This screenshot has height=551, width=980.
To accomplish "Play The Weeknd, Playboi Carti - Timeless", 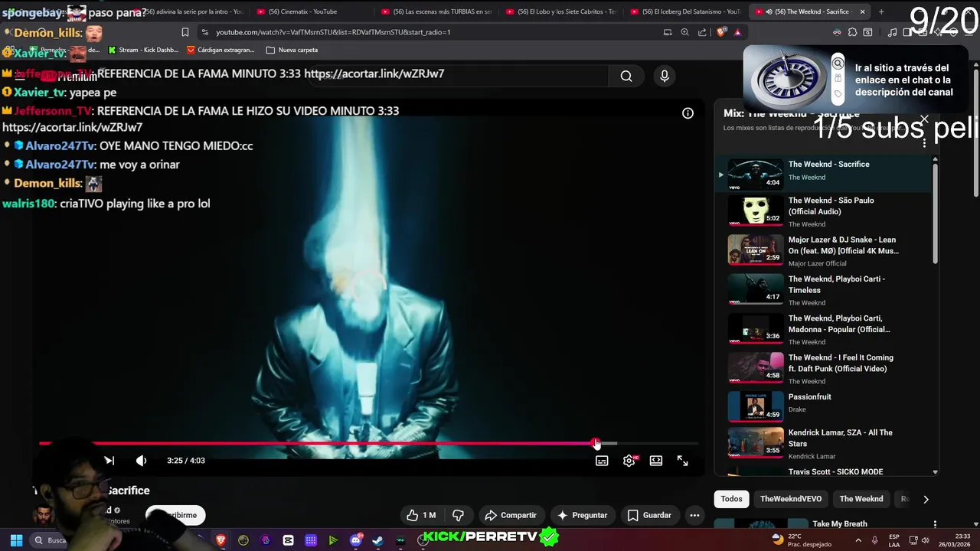I will [x=823, y=290].
